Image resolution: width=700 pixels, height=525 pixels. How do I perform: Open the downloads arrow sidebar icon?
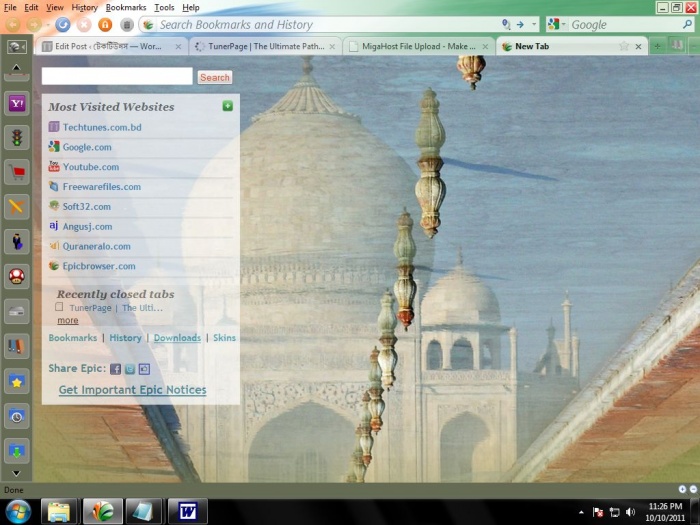pyautogui.click(x=17, y=451)
